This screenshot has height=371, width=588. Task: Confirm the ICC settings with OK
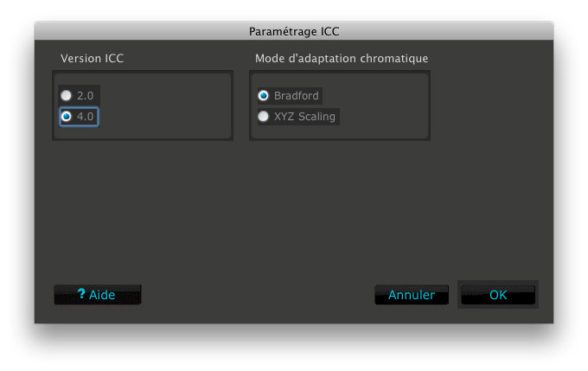[x=498, y=295]
